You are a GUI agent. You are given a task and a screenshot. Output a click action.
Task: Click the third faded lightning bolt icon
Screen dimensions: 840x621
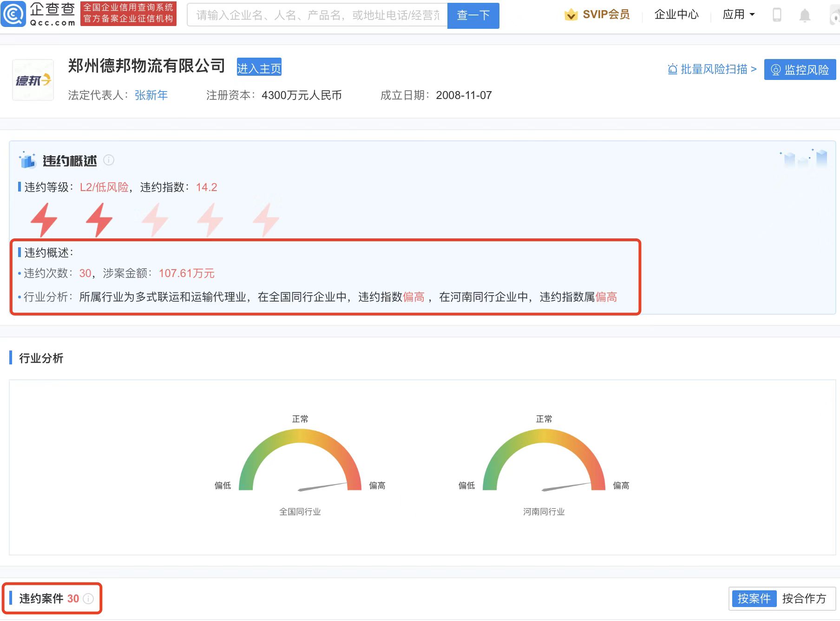coord(155,219)
